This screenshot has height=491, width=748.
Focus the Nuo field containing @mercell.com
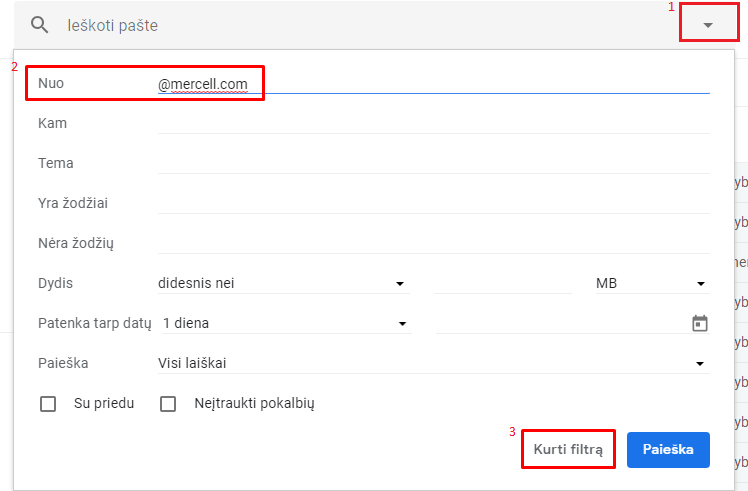click(x=432, y=84)
